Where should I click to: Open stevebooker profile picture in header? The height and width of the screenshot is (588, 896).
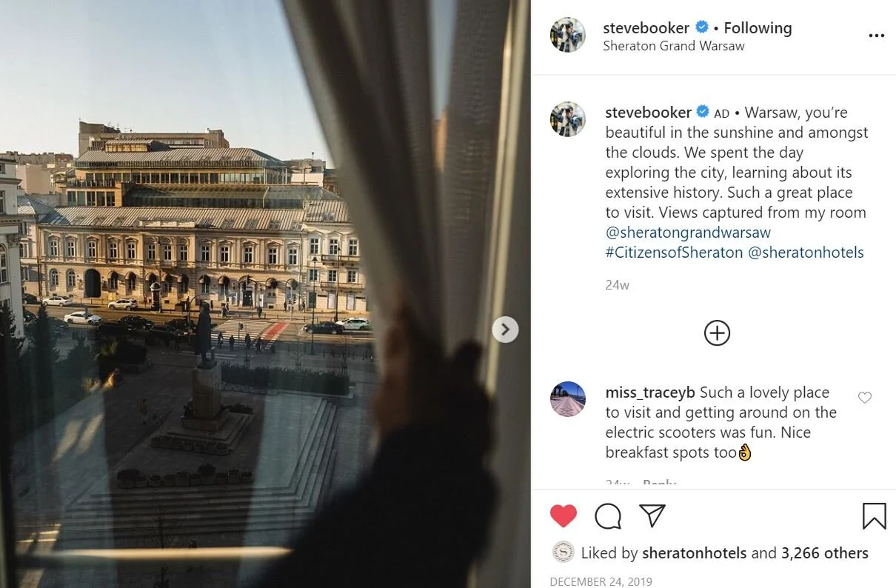[x=568, y=35]
